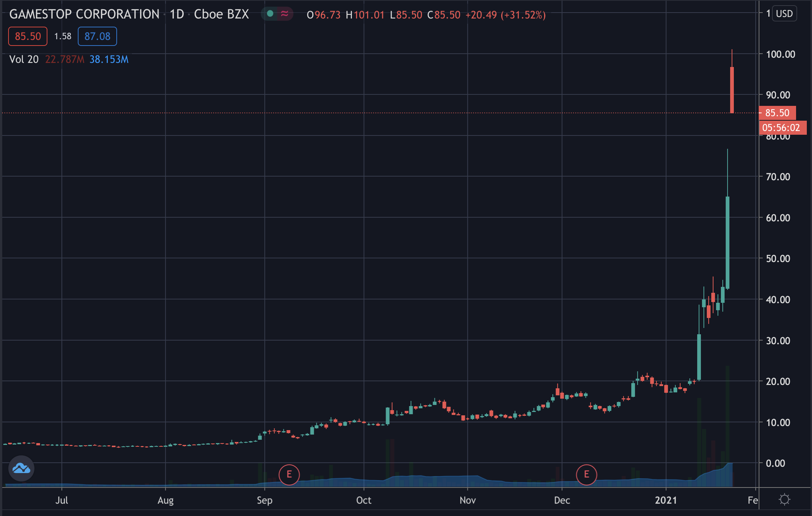Click the Nov time axis label
This screenshot has height=516, width=812.
pyautogui.click(x=467, y=500)
